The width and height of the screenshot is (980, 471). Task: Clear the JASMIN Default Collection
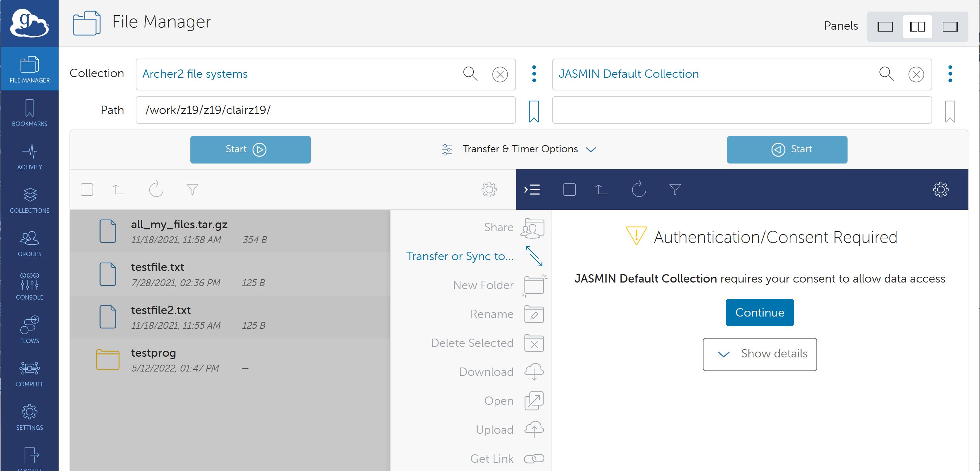click(x=916, y=75)
